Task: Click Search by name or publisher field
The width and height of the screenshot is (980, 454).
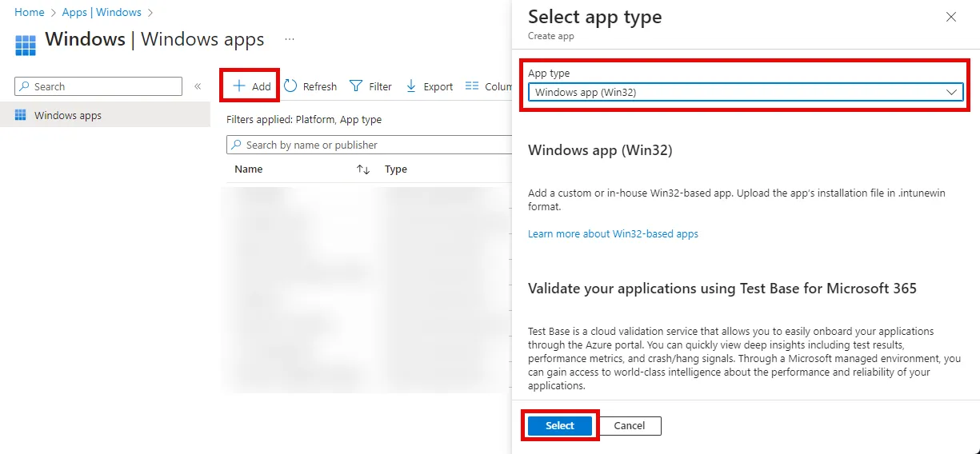Action: [369, 145]
